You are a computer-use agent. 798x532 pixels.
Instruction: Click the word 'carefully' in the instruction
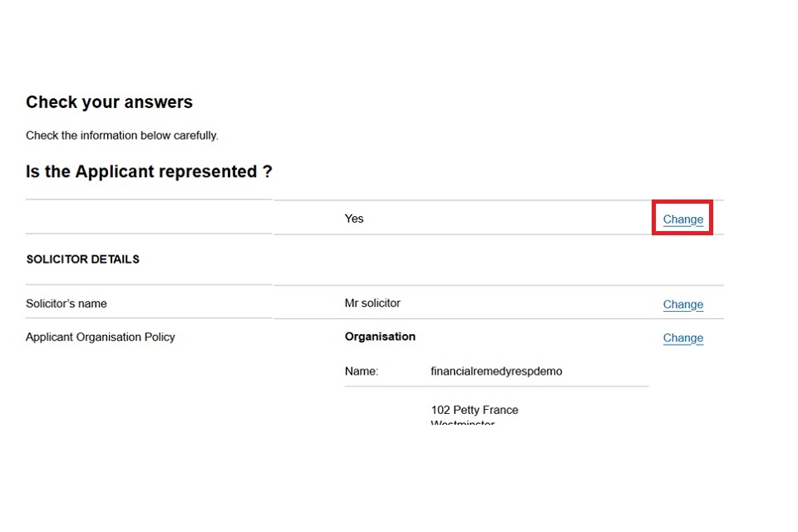pos(196,135)
